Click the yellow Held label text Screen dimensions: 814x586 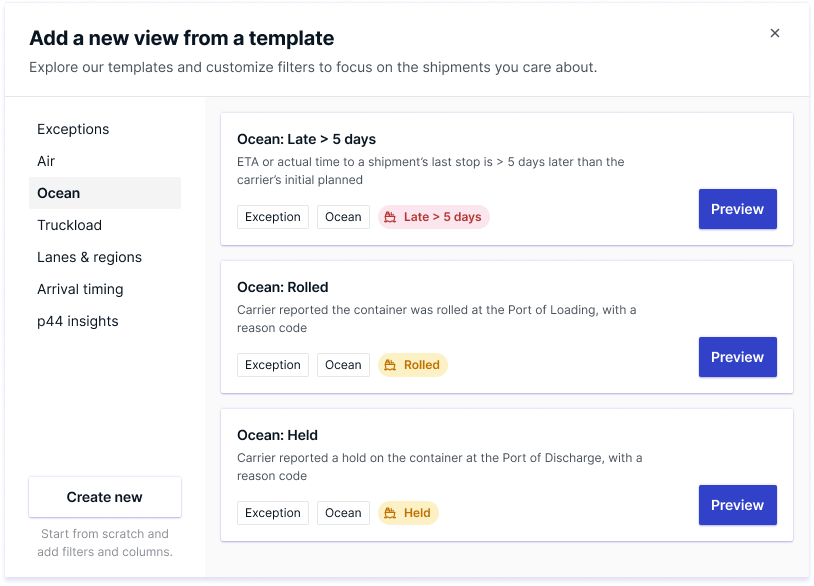click(417, 513)
